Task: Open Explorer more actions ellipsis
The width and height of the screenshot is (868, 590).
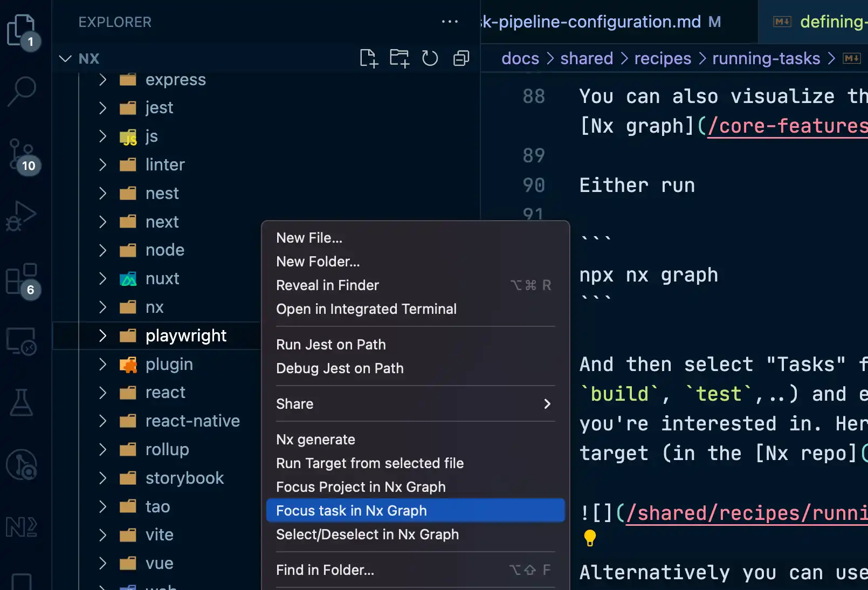Action: [x=450, y=22]
